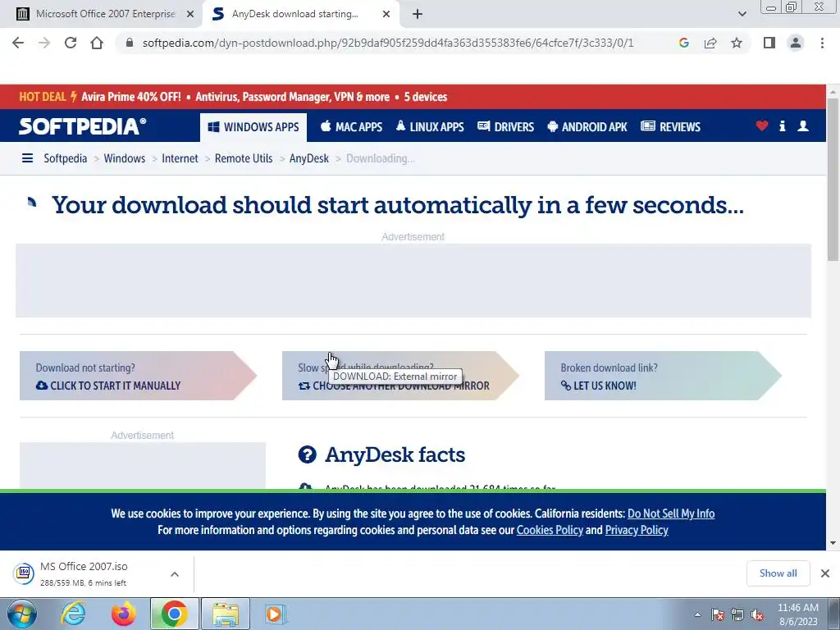Go to AnyDesk breadcrumb link
Screen dimensions: 840x630
tap(309, 158)
